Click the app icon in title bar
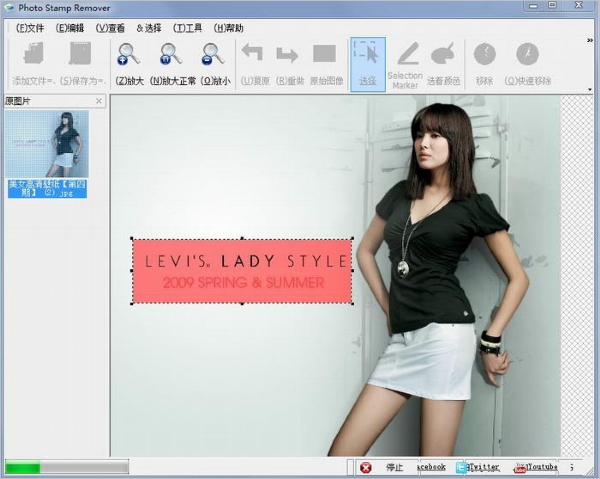The image size is (600, 479). point(9,8)
